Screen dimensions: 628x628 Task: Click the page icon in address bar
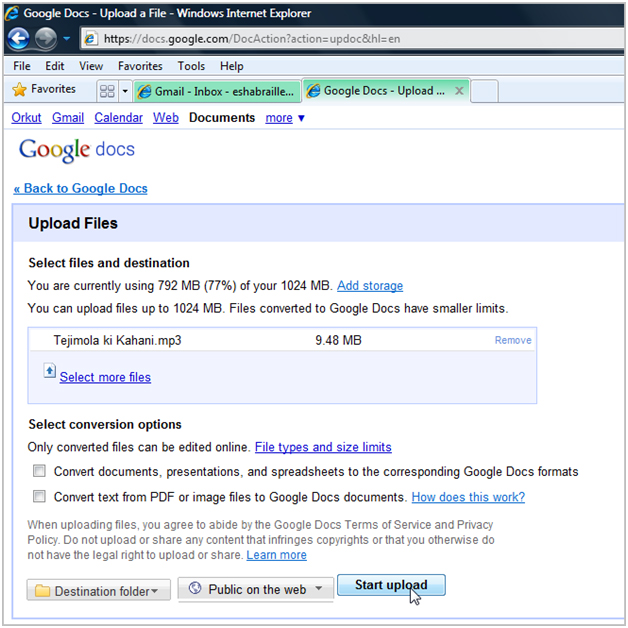click(91, 39)
